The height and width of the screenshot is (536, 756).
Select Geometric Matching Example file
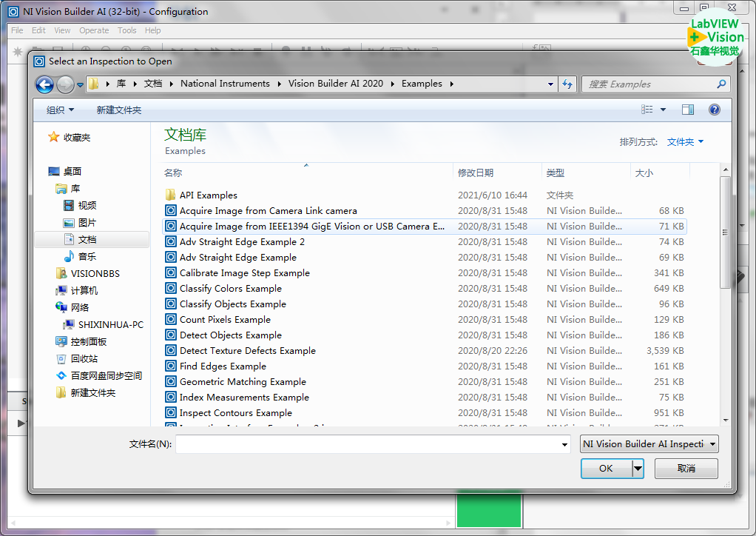click(242, 382)
